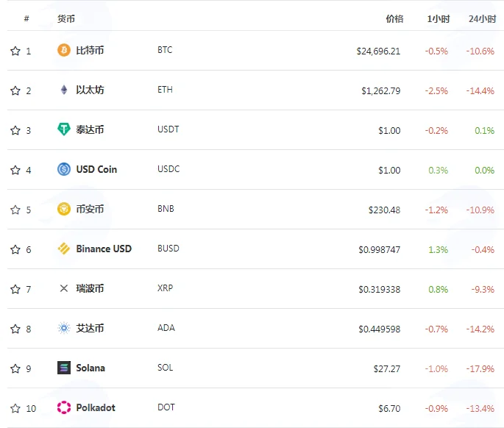
Task: Click the Tether green logo icon
Action: 64,129
